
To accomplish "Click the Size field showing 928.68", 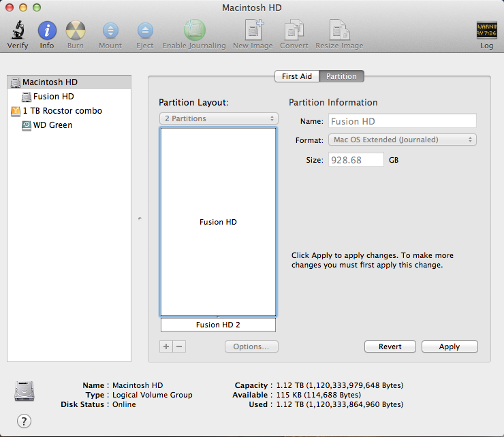I will (356, 160).
